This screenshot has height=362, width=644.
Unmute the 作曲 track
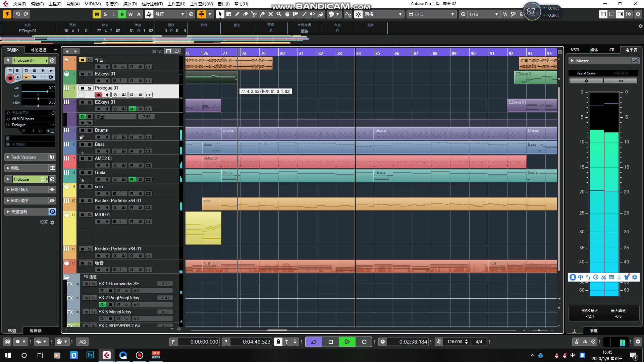click(x=82, y=60)
